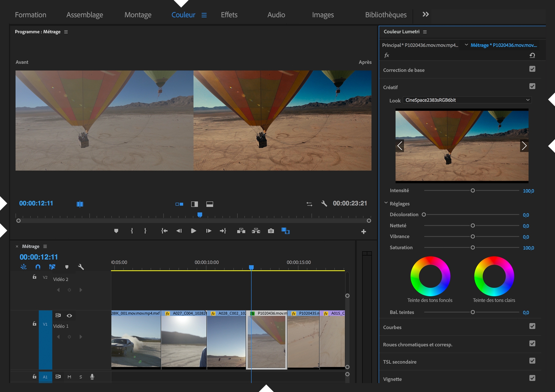Click the Export Frame camera icon
Screen dimensions: 555x392
pyautogui.click(x=271, y=231)
